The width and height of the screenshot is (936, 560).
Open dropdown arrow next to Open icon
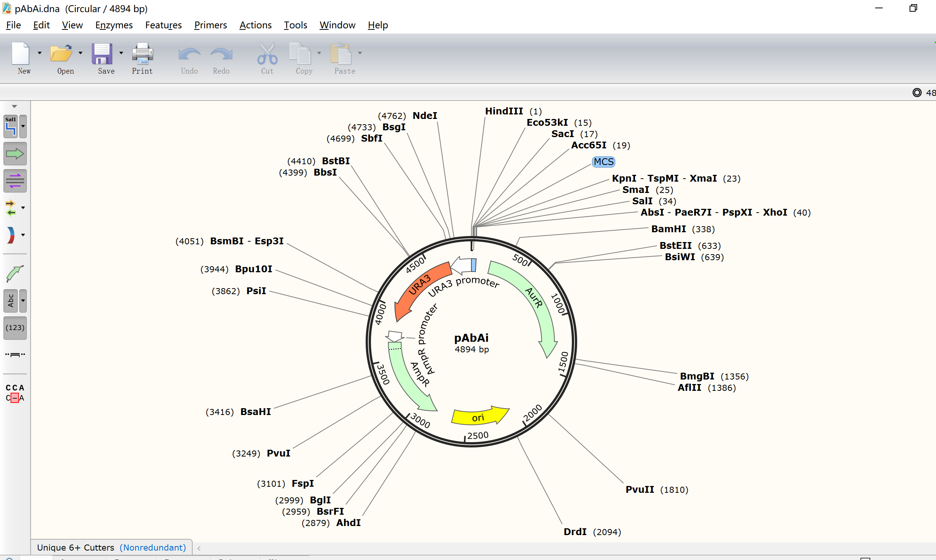(x=80, y=53)
